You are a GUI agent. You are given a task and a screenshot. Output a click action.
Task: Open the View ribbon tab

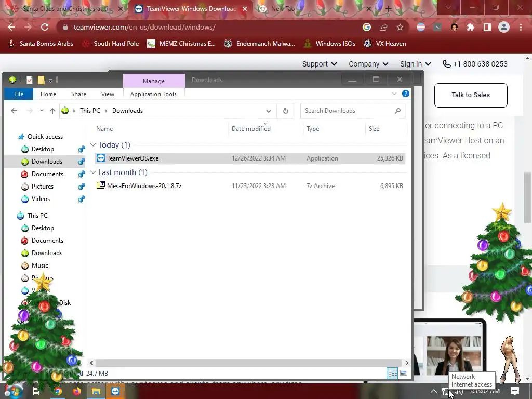(108, 94)
